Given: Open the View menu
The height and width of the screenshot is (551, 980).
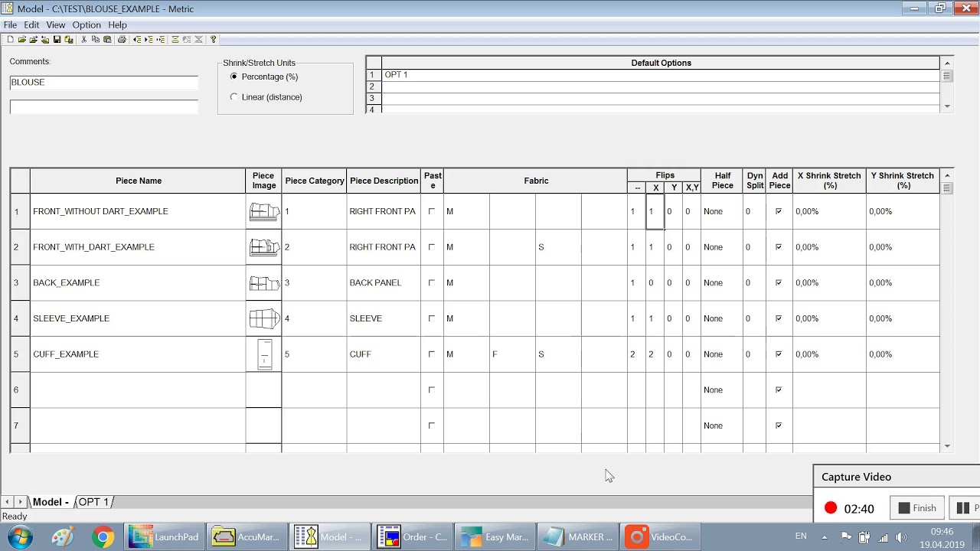Looking at the screenshot, I should point(56,24).
